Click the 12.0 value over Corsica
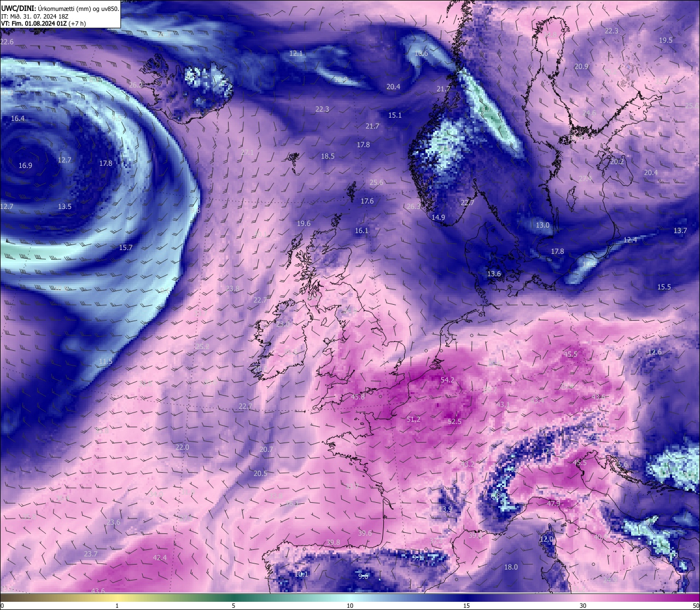The width and height of the screenshot is (700, 610). pos(546,539)
